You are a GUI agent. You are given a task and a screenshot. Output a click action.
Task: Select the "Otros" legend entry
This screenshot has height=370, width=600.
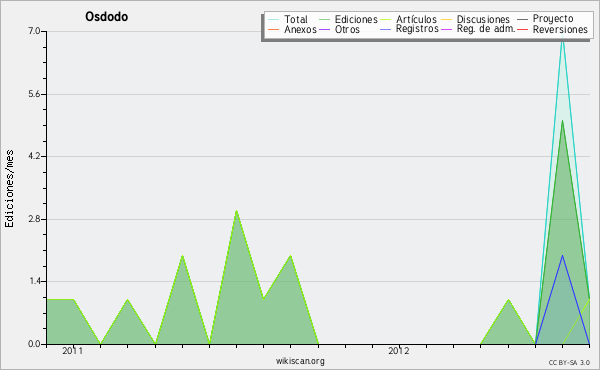click(x=347, y=29)
